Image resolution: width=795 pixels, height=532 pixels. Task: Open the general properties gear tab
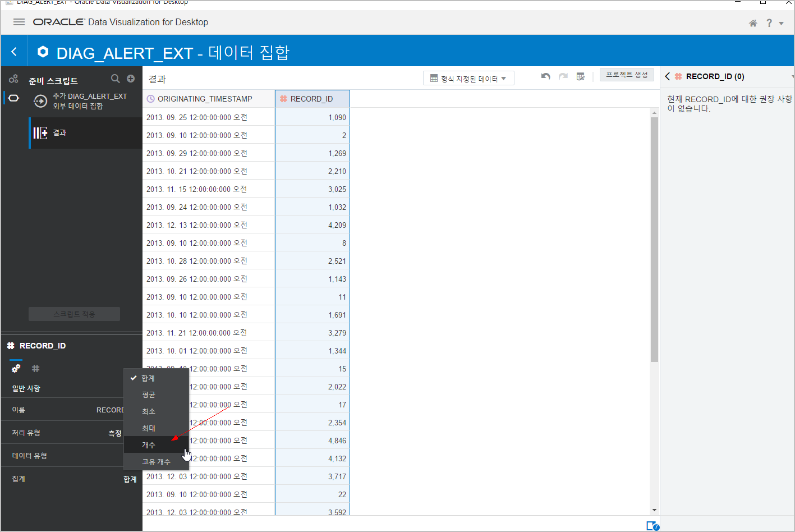coord(16,368)
